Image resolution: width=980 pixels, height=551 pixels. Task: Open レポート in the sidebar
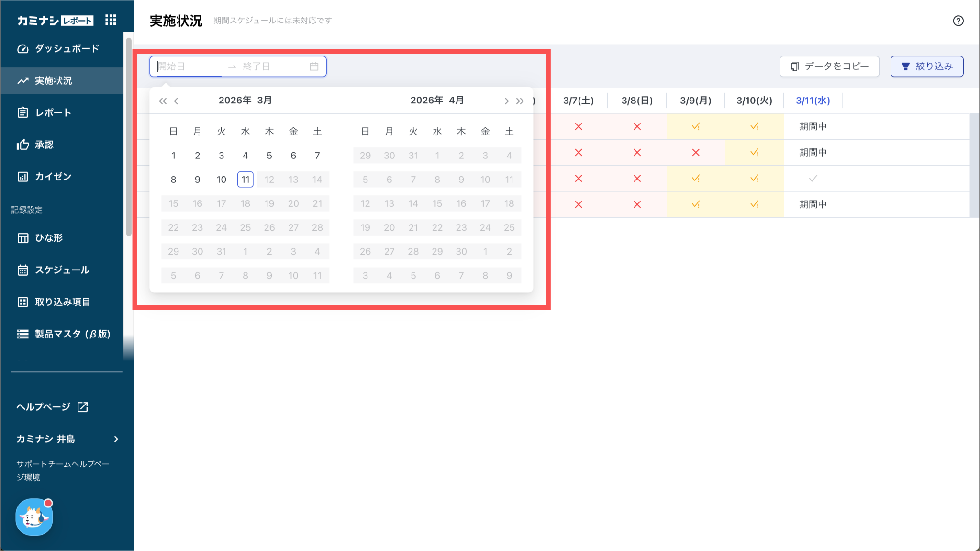click(53, 112)
